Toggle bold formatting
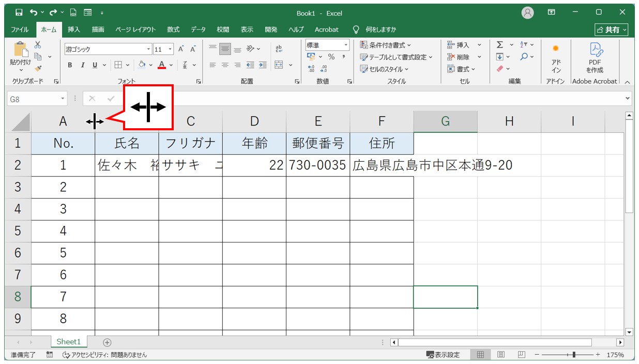 70,65
